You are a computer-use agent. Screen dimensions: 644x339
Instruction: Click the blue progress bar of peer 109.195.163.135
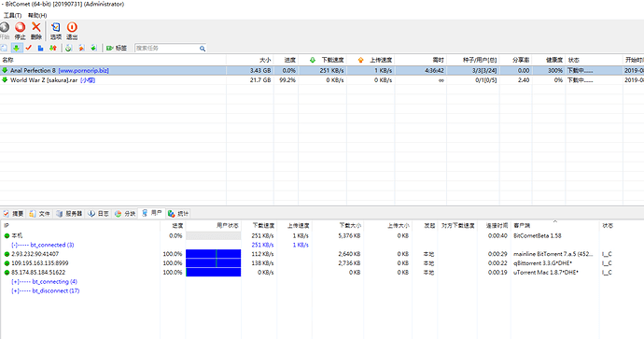click(x=213, y=263)
